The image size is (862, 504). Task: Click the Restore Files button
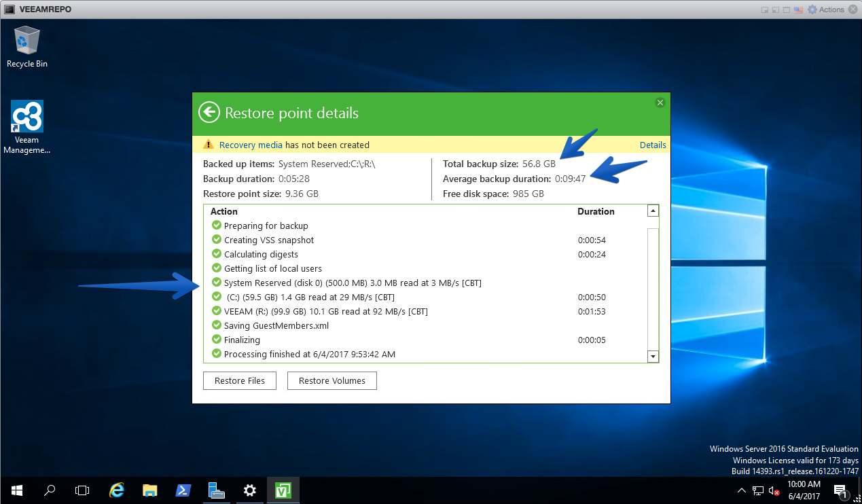tap(240, 380)
